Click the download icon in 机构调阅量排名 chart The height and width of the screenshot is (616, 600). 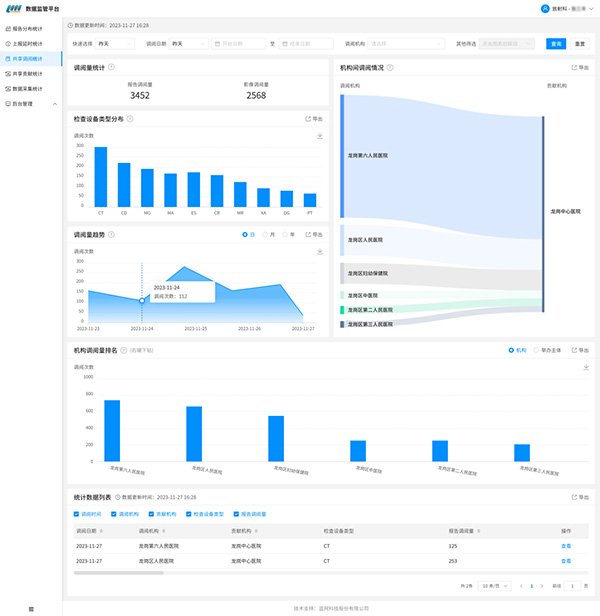click(x=586, y=367)
